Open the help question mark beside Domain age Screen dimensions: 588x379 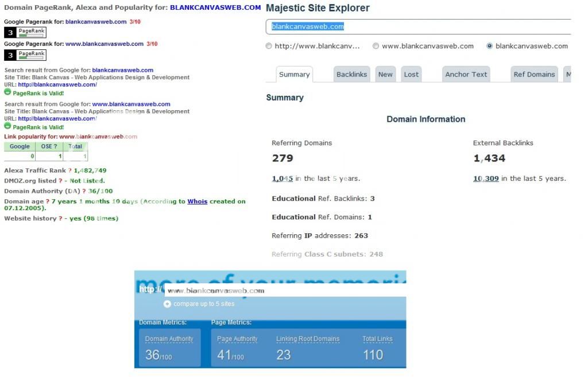pos(48,202)
